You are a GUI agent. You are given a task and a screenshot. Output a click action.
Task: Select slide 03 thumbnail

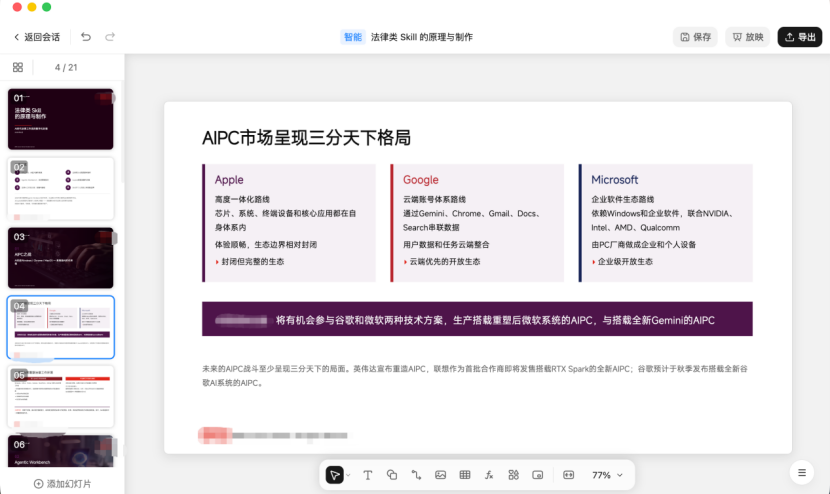click(x=61, y=258)
